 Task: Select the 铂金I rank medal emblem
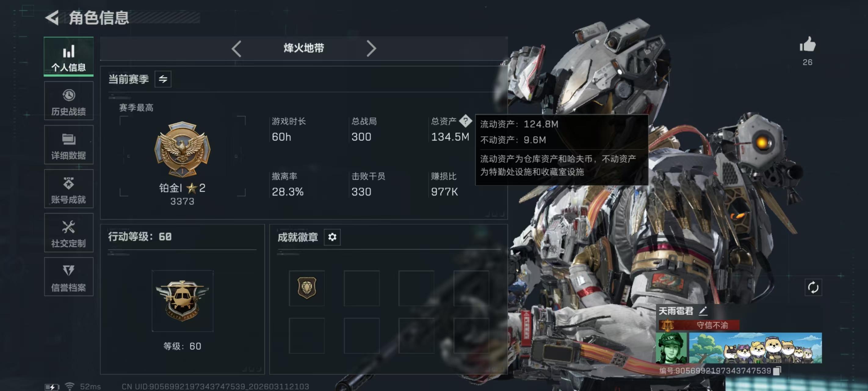(x=182, y=149)
